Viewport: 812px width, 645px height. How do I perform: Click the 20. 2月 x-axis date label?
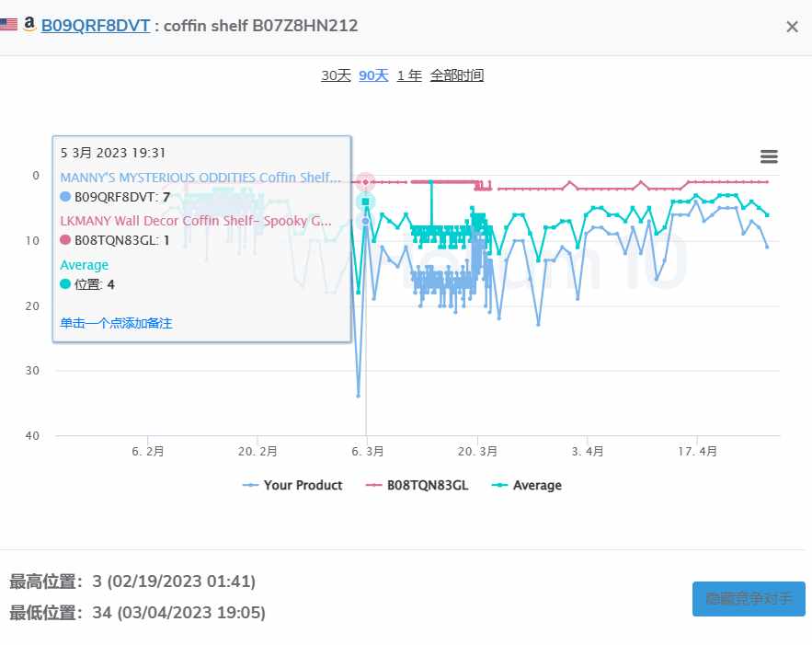coord(257,452)
